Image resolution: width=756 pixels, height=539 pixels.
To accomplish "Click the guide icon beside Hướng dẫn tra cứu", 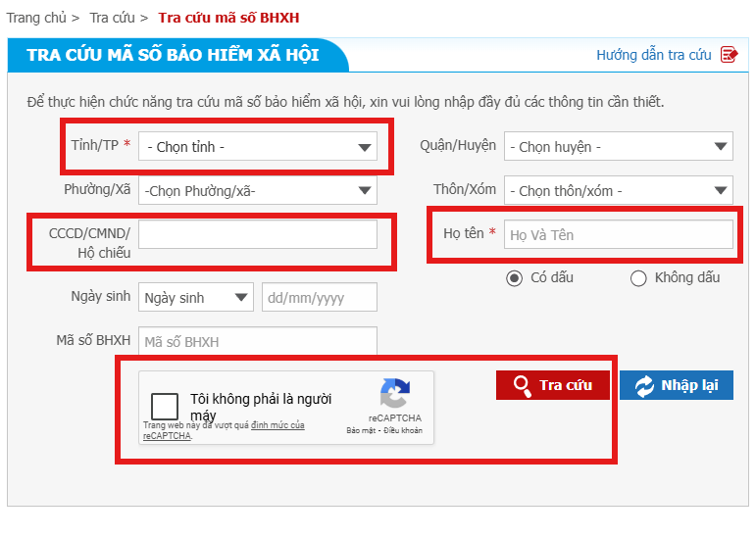I will pos(729,55).
